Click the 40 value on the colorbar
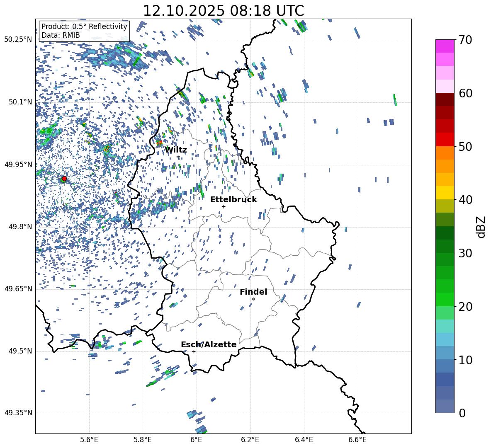491x448 pixels. pos(465,200)
